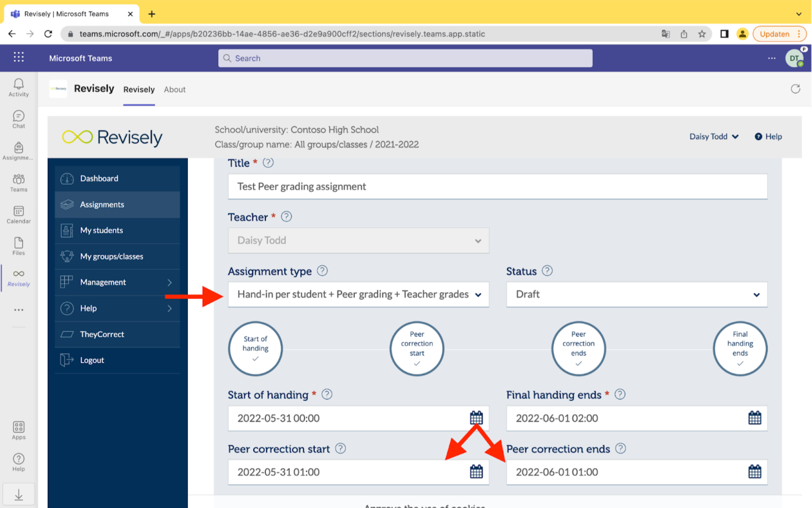Switch to the About tab
812x508 pixels.
pyautogui.click(x=174, y=89)
